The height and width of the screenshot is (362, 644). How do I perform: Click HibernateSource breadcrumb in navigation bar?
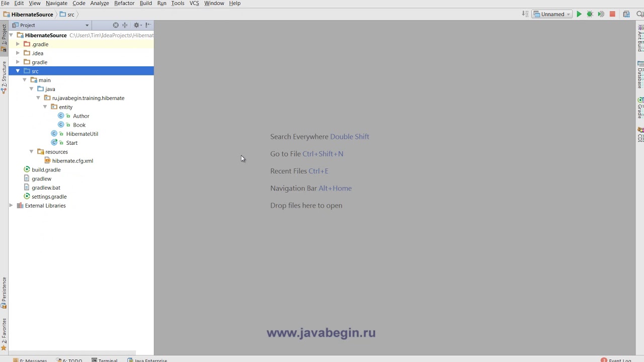click(28, 15)
